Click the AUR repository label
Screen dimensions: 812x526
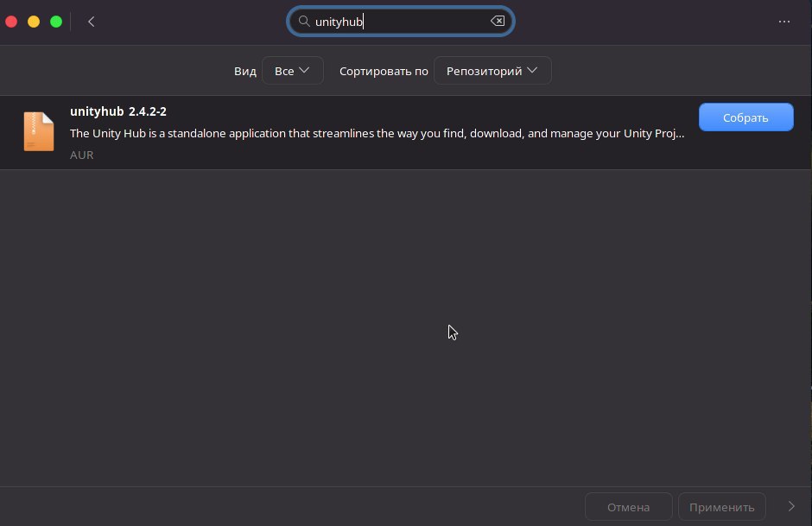click(x=82, y=155)
